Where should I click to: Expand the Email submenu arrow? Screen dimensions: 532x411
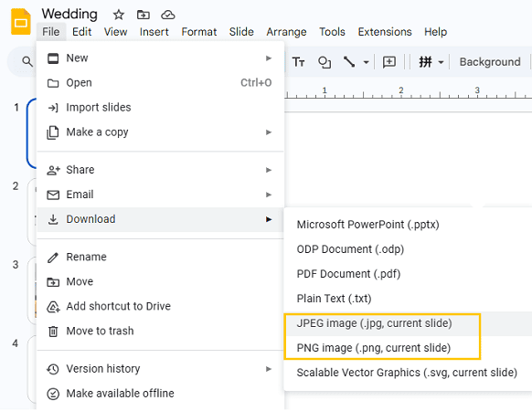[269, 195]
